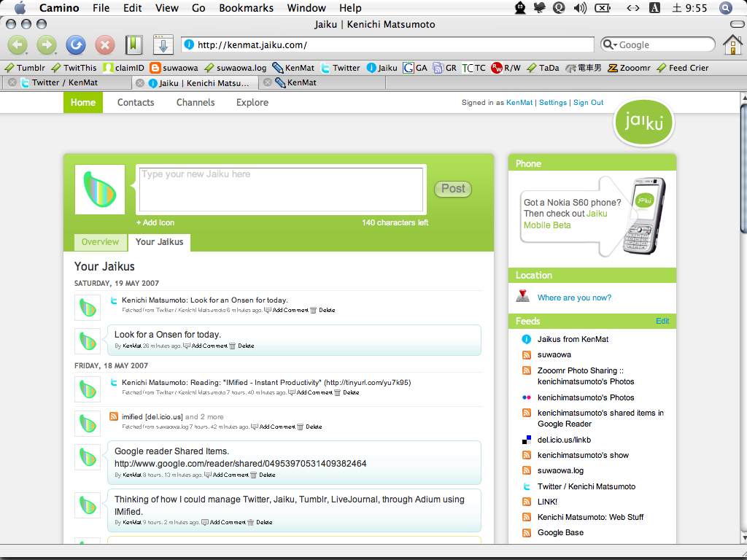Open the TC bookmark
Image resolution: width=747 pixels, height=560 pixels.
point(474,68)
